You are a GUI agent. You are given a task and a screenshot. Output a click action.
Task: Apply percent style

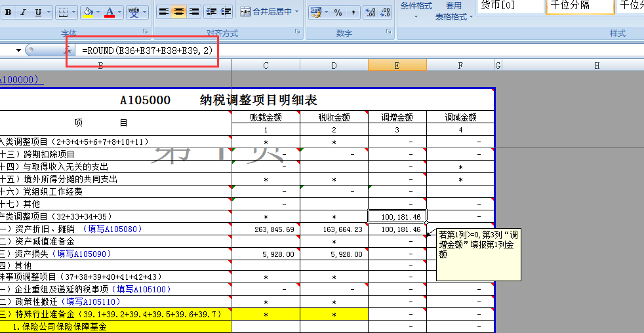pos(338,12)
